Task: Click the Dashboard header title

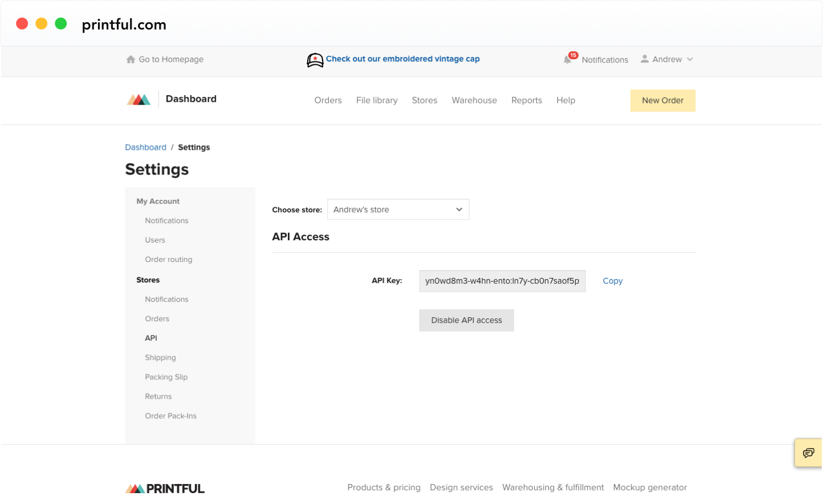Action: coord(191,99)
